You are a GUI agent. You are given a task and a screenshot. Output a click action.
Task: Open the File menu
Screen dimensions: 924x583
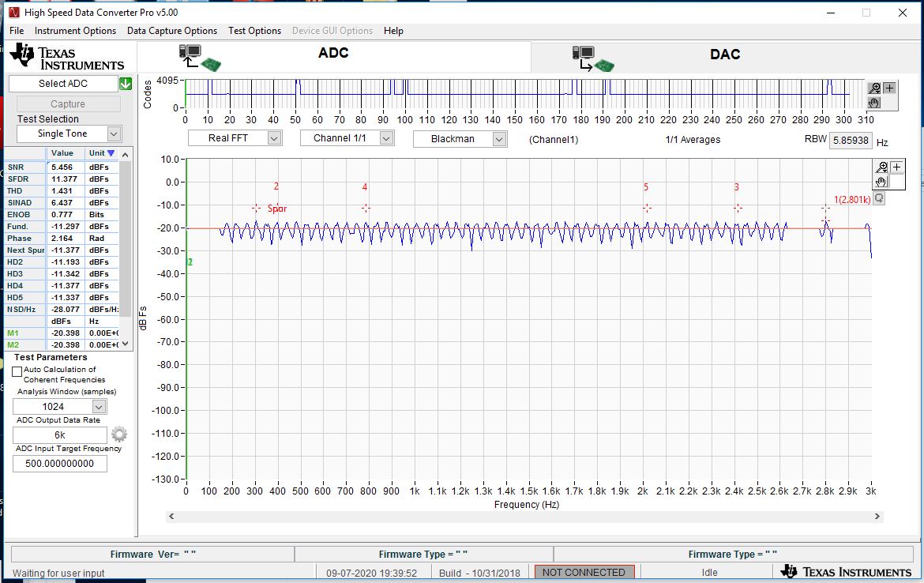17,31
